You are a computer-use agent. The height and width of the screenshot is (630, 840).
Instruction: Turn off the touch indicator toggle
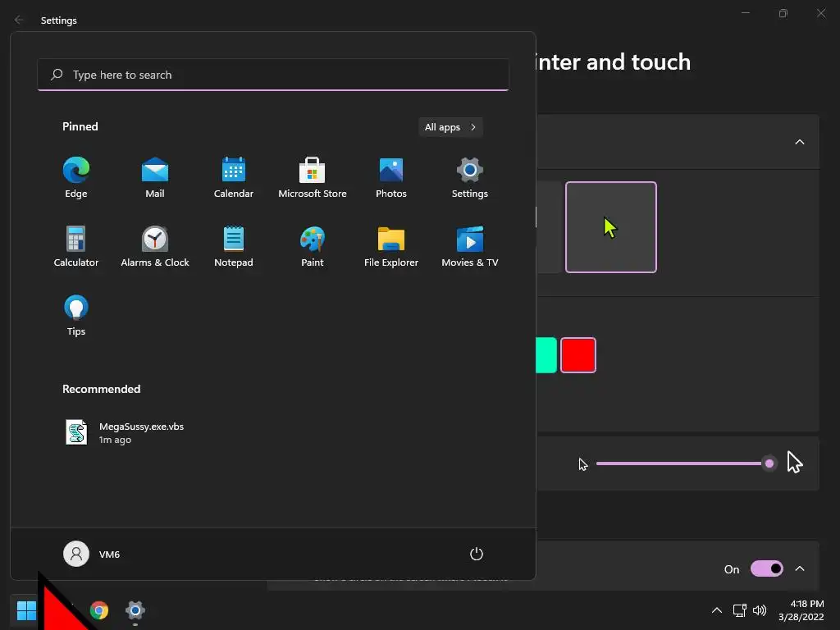coord(767,568)
